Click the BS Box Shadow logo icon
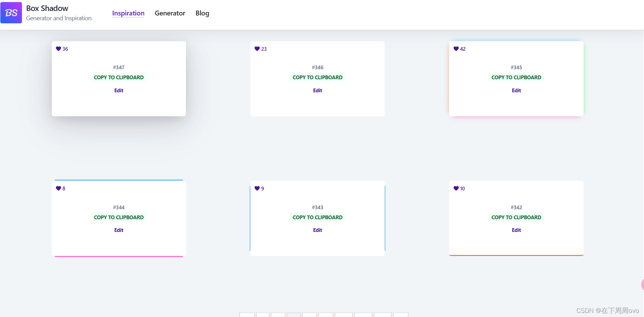Screen dimensions: 644x317 point(11,13)
